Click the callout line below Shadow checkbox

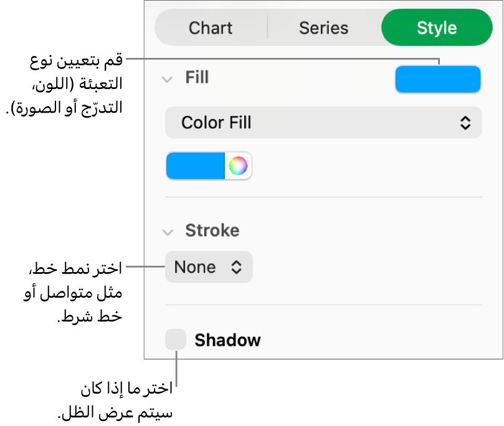click(x=176, y=371)
